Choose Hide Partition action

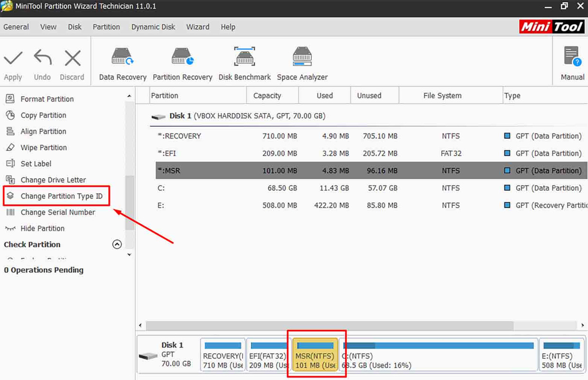[43, 228]
